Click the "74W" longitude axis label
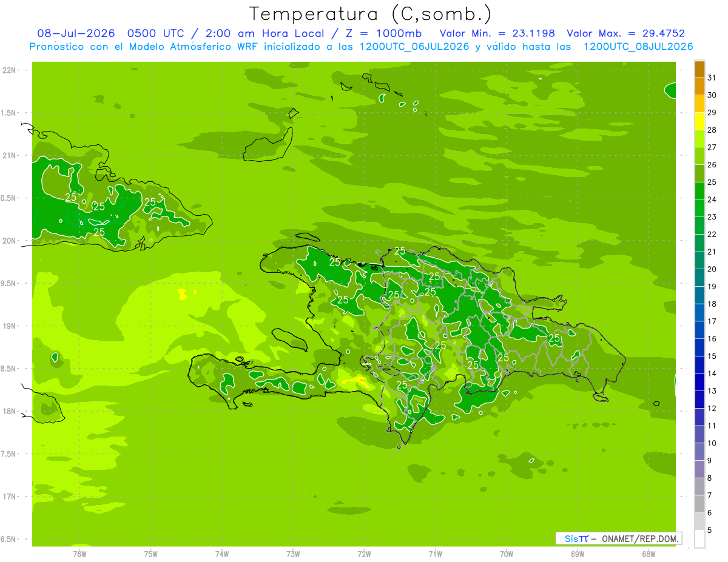Image resolution: width=728 pixels, height=562 pixels. (222, 554)
